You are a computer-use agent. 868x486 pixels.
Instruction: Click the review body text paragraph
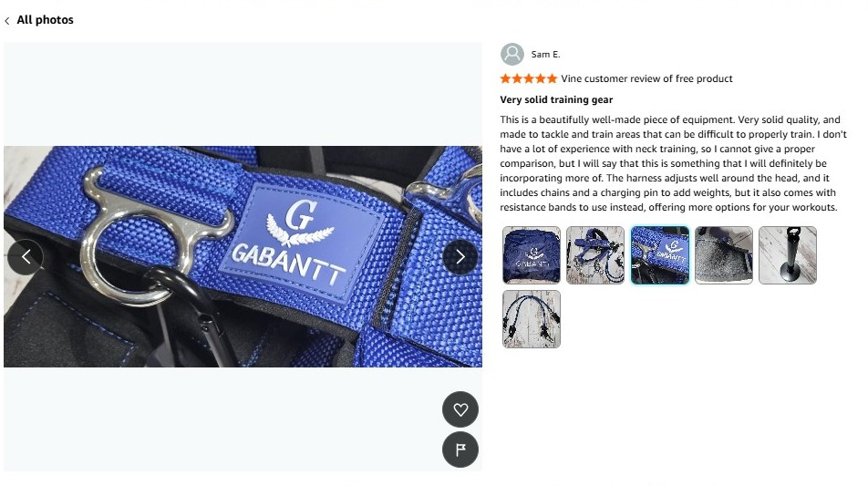tap(673, 163)
